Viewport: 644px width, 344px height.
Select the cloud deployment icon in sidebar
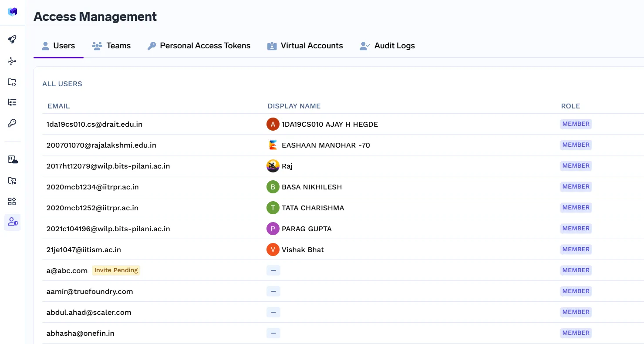click(13, 160)
